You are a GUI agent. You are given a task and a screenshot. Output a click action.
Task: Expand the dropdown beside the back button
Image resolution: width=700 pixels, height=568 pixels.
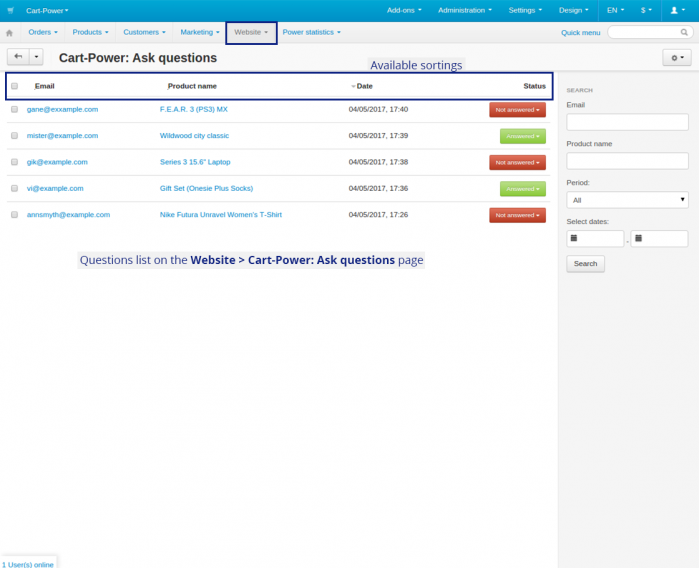point(36,57)
